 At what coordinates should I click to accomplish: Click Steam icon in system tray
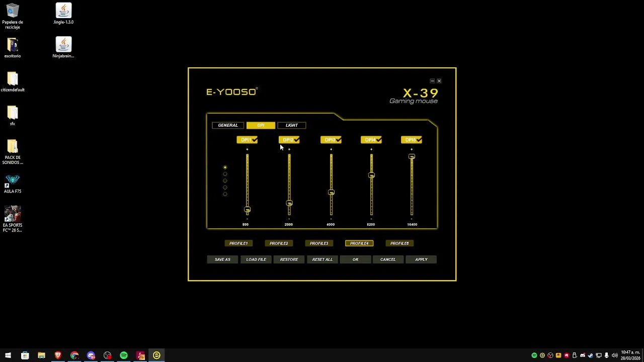click(x=591, y=355)
